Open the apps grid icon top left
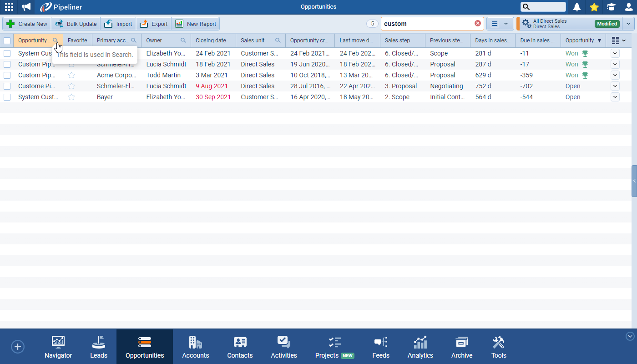This screenshot has height=364, width=637. tap(9, 7)
